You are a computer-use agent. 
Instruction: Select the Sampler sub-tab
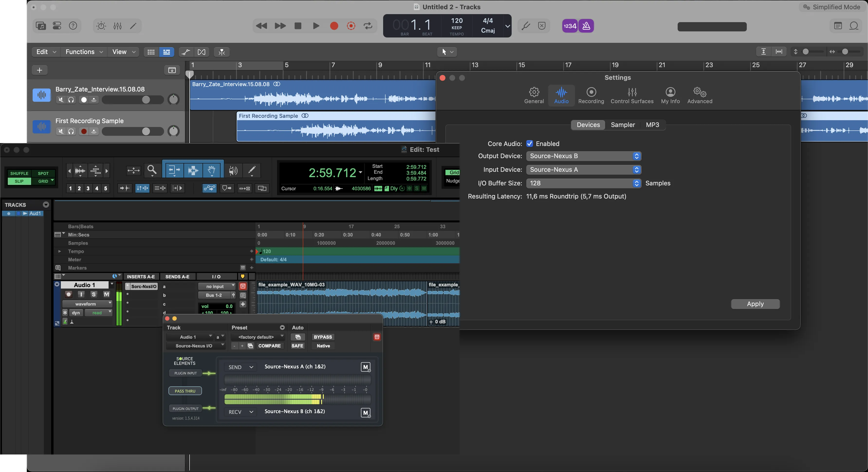tap(623, 125)
